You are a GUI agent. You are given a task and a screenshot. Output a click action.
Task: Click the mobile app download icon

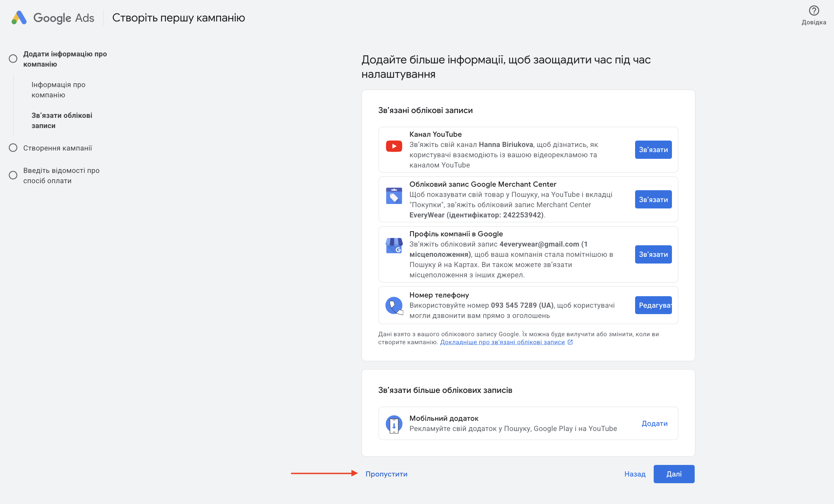394,424
